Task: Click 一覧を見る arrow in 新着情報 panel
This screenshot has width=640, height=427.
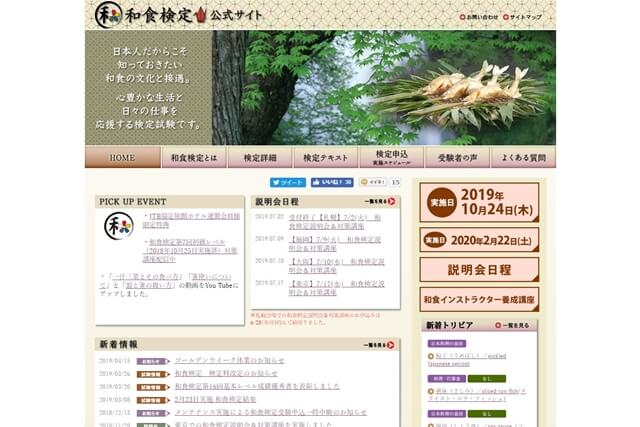Action: (x=379, y=345)
